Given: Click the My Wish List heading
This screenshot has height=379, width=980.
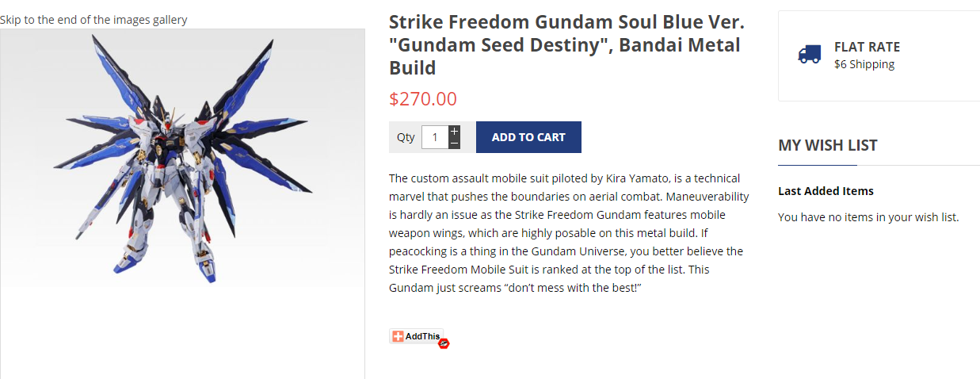Looking at the screenshot, I should [828, 145].
